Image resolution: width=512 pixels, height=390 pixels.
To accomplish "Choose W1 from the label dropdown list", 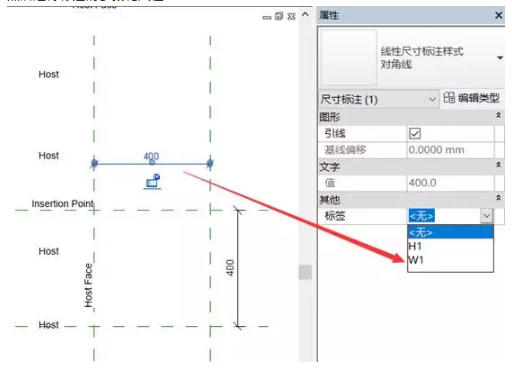I will coord(450,259).
